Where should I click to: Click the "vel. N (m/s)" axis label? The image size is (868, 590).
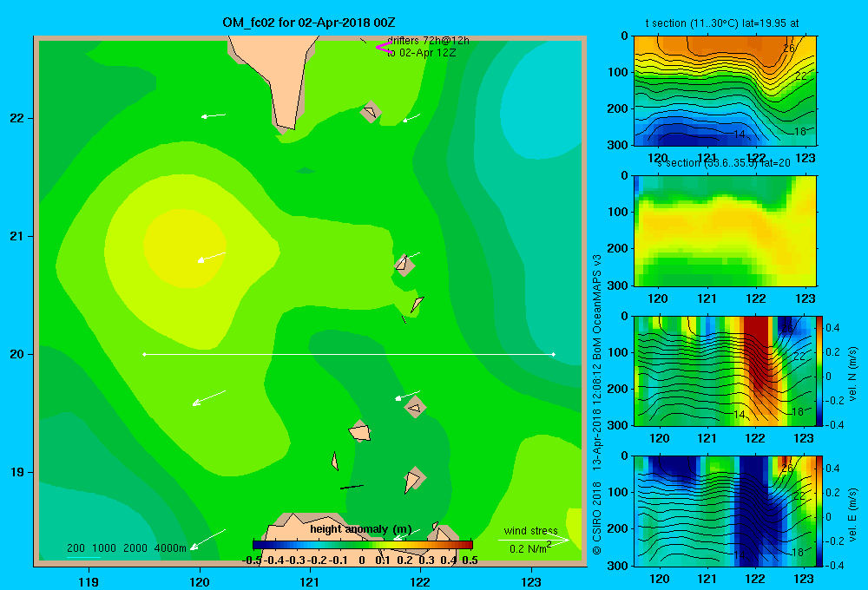pos(852,374)
